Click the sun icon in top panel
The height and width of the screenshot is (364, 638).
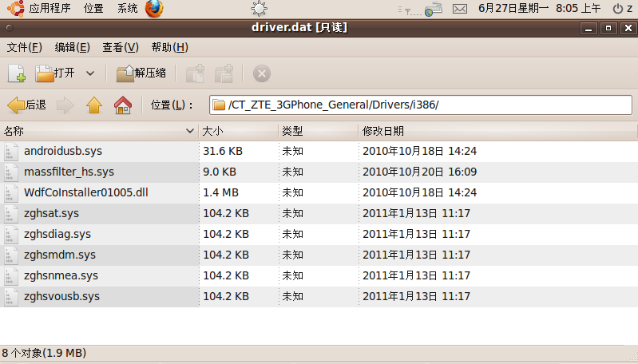click(x=259, y=9)
